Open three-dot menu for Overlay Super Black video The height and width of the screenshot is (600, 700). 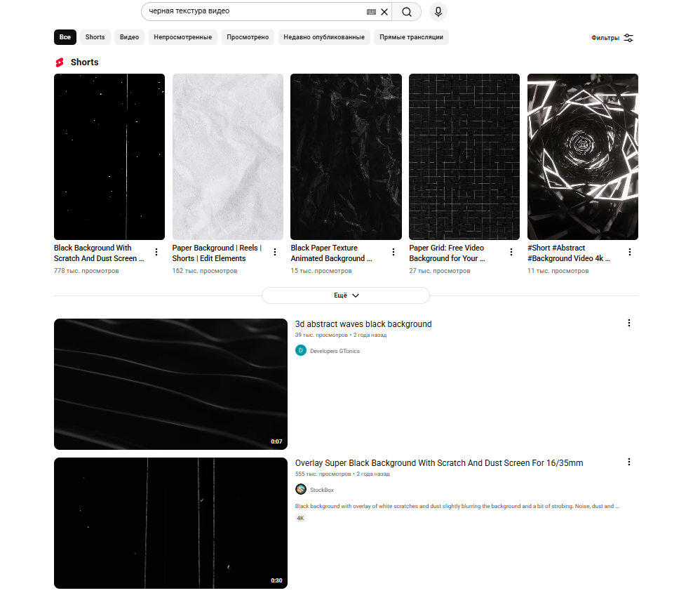pyautogui.click(x=628, y=462)
